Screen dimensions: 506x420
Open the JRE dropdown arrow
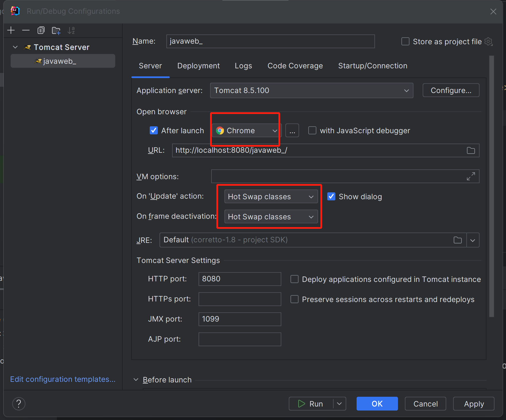(473, 240)
